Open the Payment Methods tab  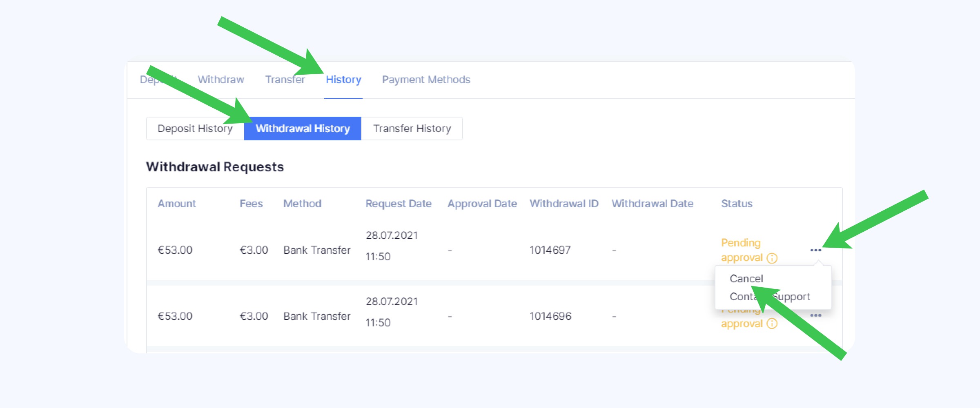tap(426, 80)
